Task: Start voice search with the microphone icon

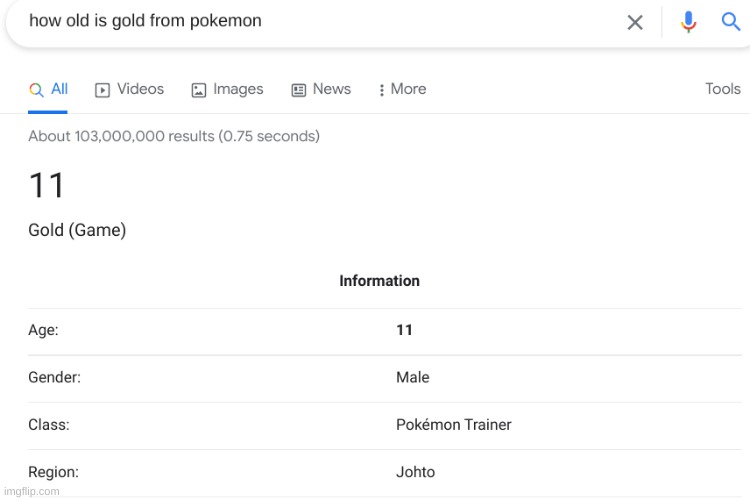Action: pyautogui.click(x=688, y=22)
